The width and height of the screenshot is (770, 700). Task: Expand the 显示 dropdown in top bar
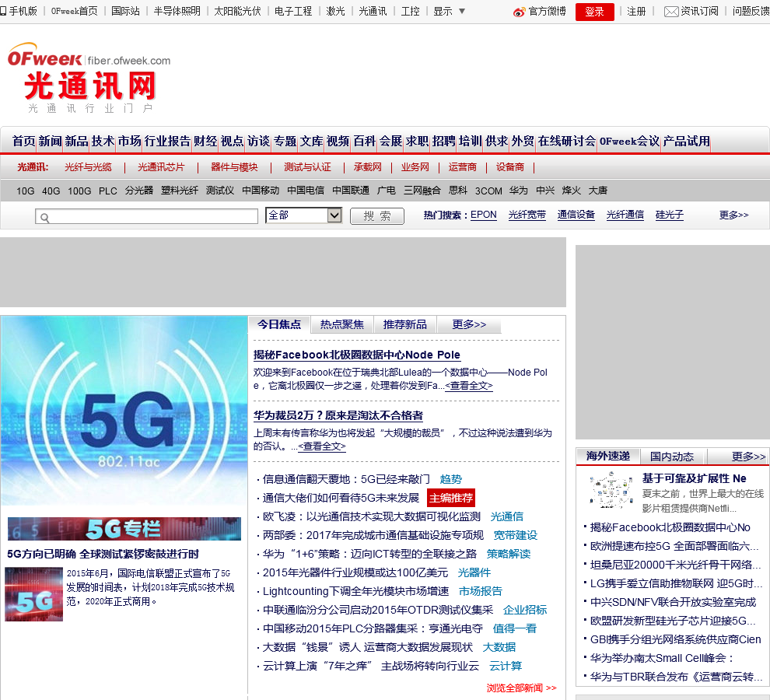coord(449,11)
